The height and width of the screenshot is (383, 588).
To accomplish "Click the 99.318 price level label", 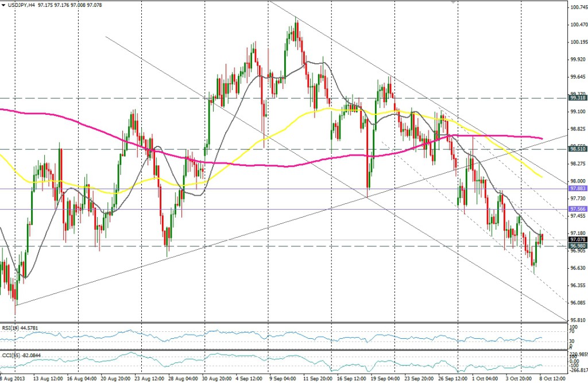I will click(577, 98).
